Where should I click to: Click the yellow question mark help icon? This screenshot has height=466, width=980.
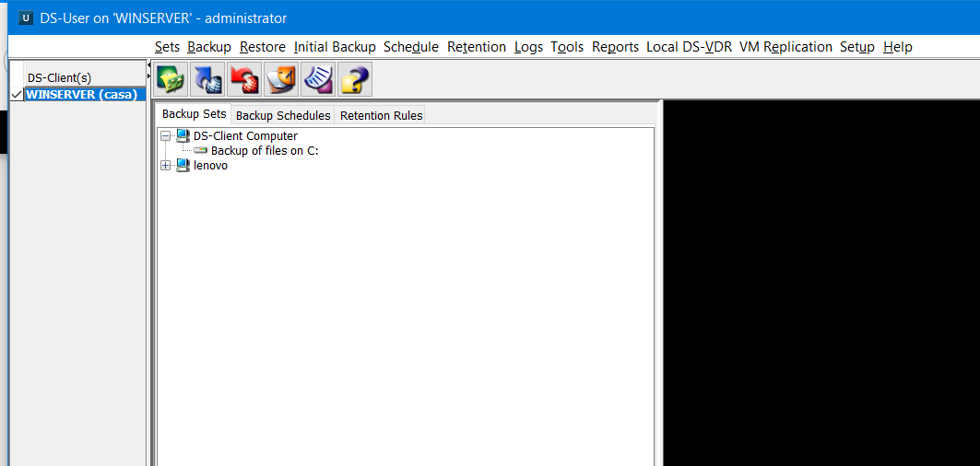pos(355,78)
